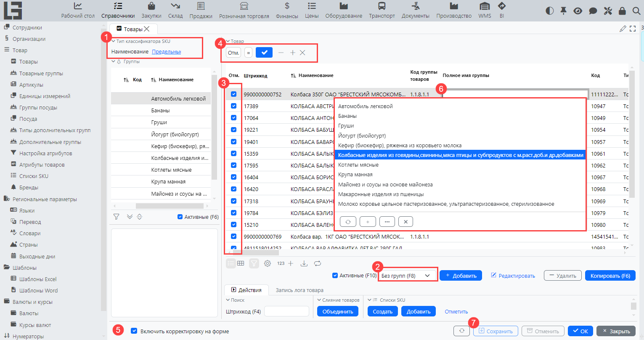Image resolution: width=644 pixels, height=340 pixels.
Task: Click the chat bubble messages icon
Action: (593, 11)
